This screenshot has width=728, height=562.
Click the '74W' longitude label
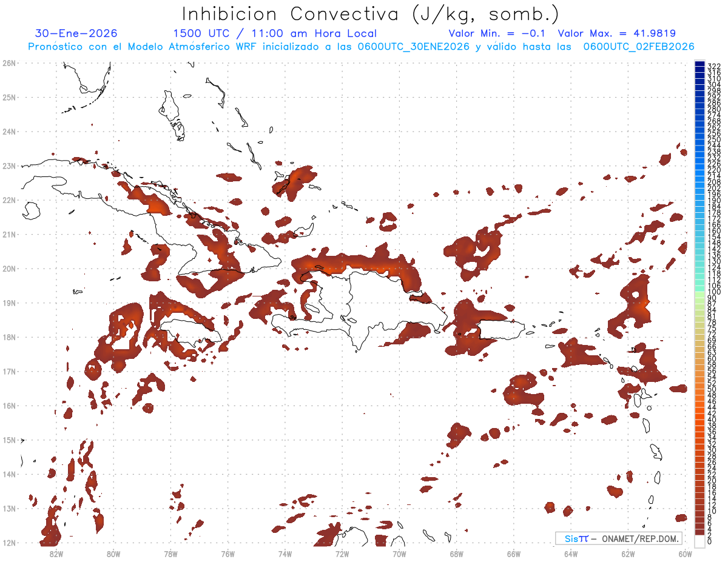285,554
